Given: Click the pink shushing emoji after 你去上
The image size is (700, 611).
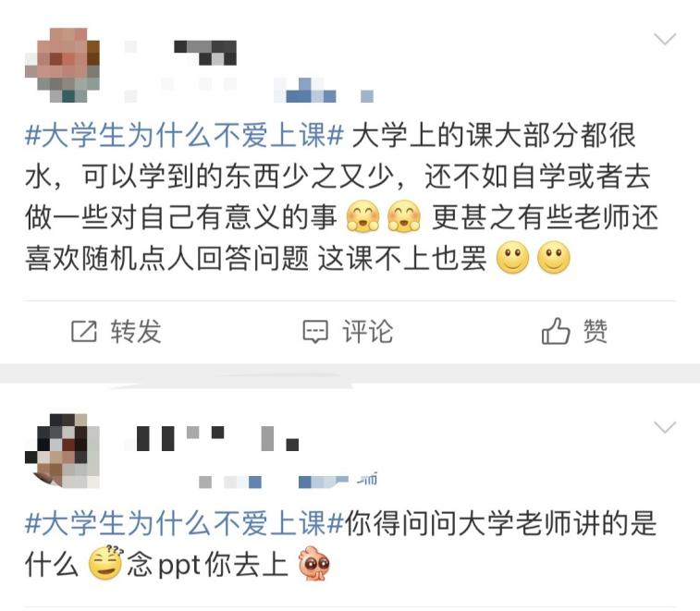Looking at the screenshot, I should [x=314, y=563].
